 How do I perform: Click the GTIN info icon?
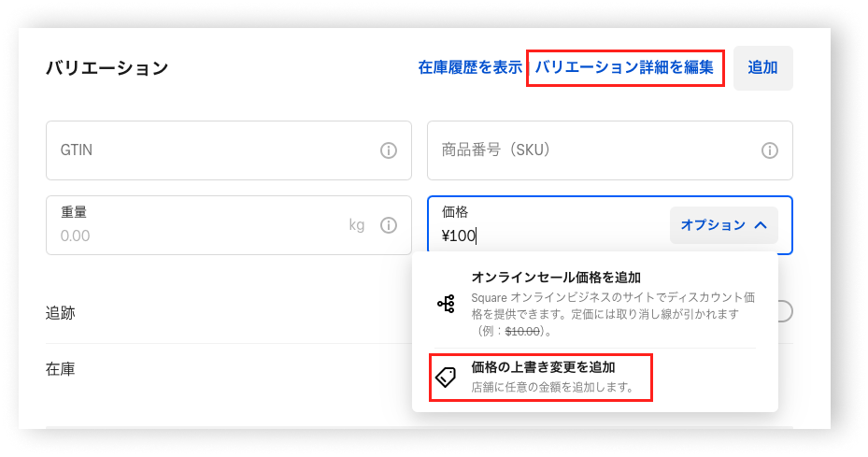(389, 150)
